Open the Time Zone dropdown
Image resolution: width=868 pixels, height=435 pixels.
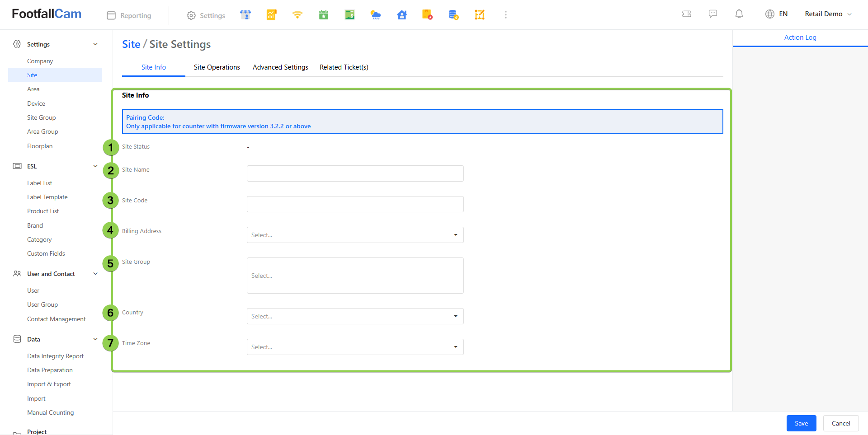(355, 347)
